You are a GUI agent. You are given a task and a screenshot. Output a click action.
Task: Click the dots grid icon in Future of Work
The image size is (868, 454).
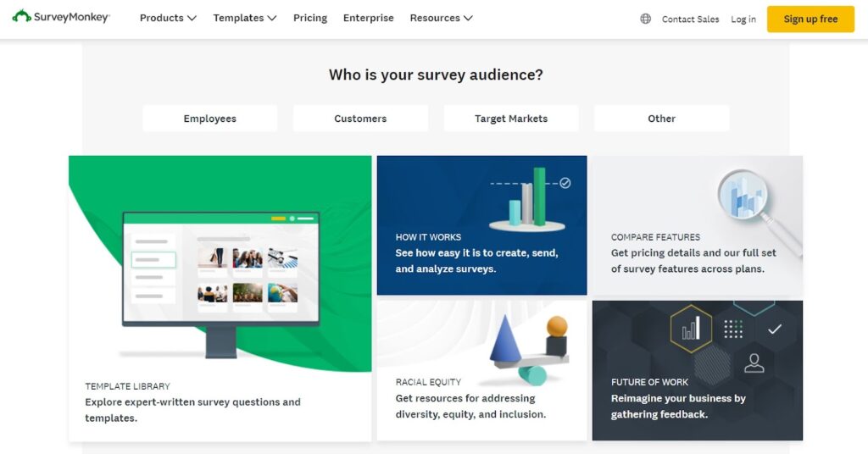point(733,329)
